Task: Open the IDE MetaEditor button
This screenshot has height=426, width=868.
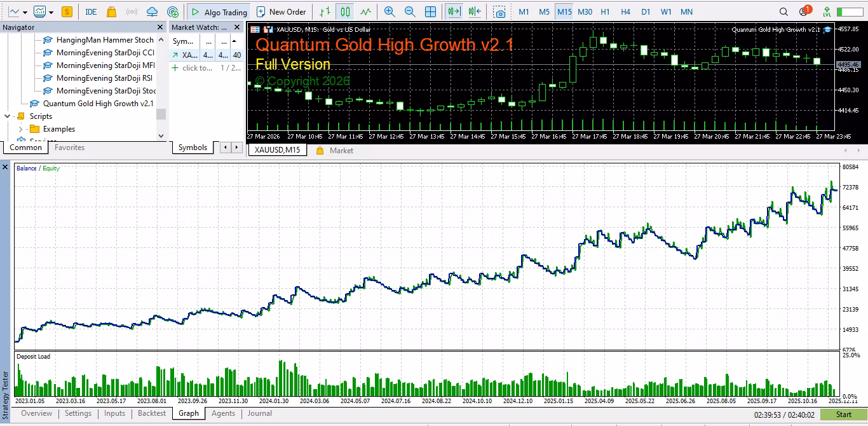Action: 91,11
